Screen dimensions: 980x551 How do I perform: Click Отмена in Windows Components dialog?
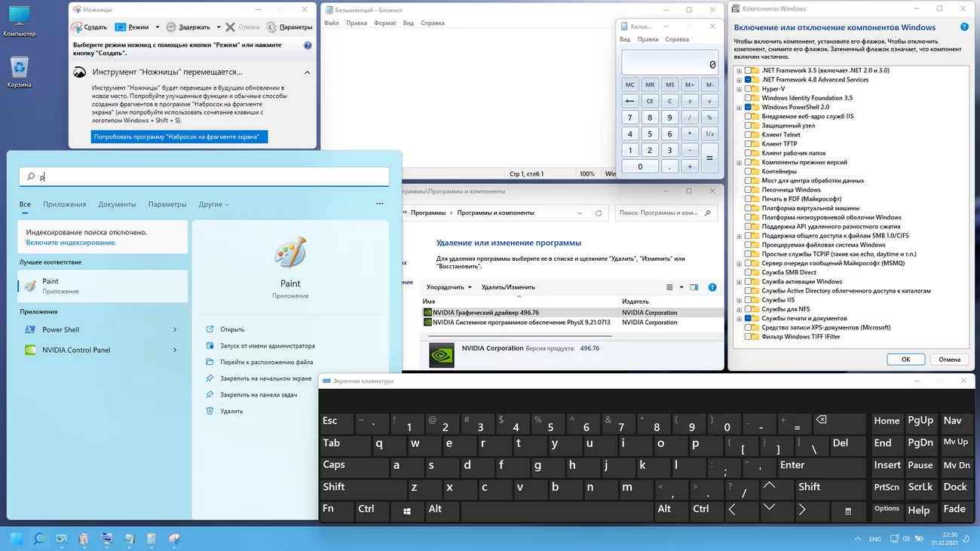point(949,360)
